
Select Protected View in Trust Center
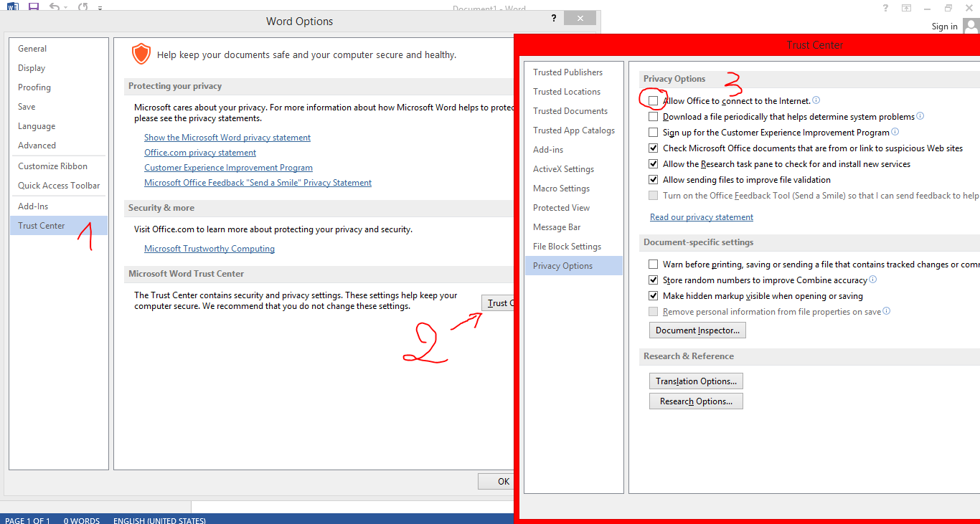[x=574, y=208]
